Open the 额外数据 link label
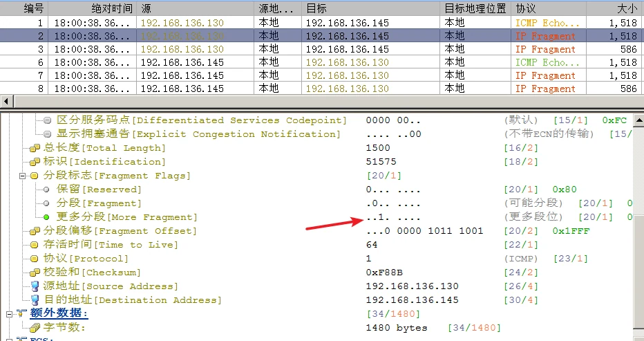 [x=59, y=314]
